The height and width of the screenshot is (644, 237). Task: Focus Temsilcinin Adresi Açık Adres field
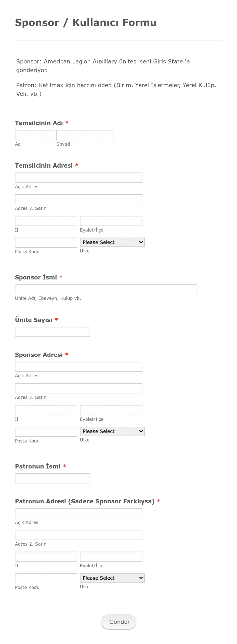78,178
